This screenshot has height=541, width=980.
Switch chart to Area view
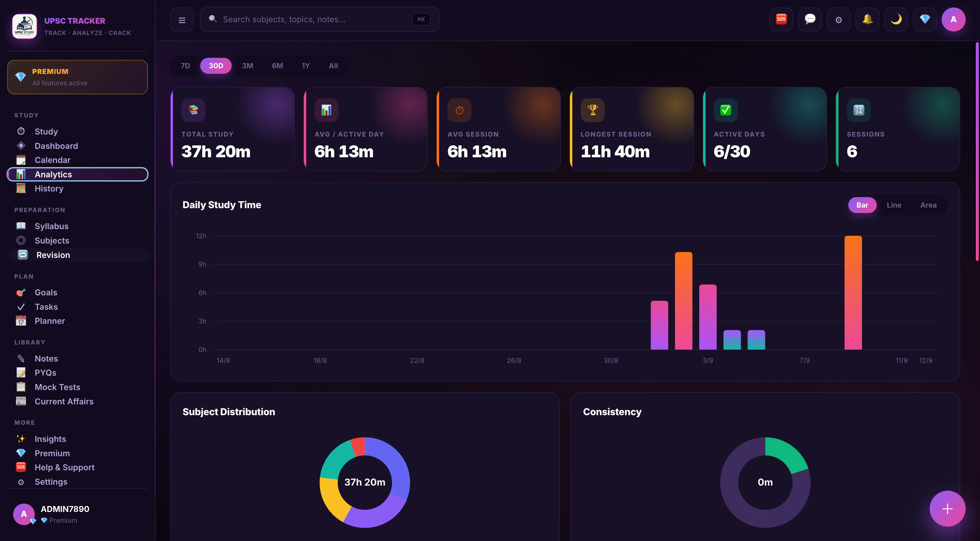(x=928, y=205)
